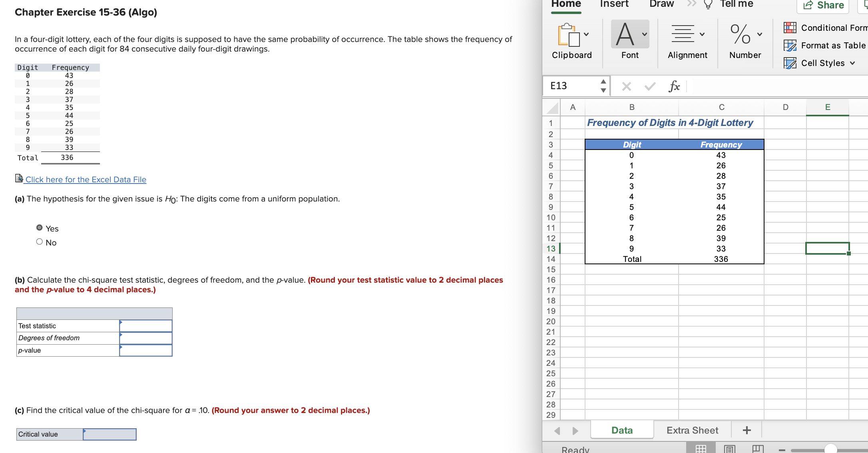This screenshot has height=453, width=868.
Task: Expand the Cell Styles dropdown
Action: pyautogui.click(x=852, y=63)
